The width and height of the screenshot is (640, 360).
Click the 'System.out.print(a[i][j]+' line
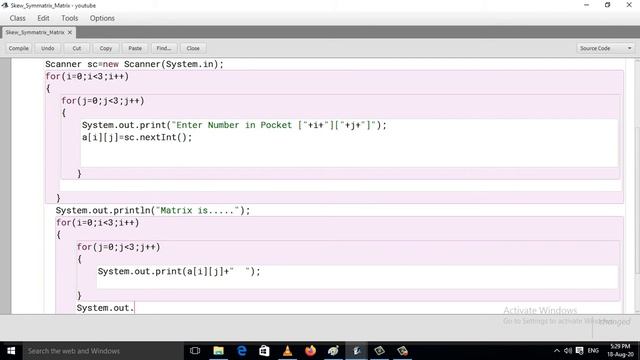(x=179, y=271)
